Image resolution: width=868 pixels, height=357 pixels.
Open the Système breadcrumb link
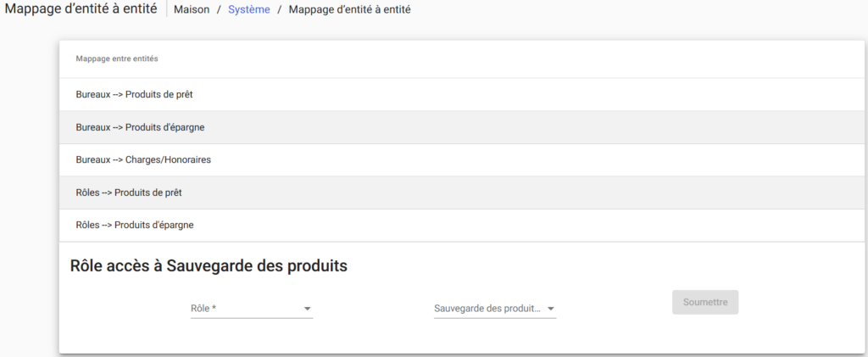pos(248,9)
